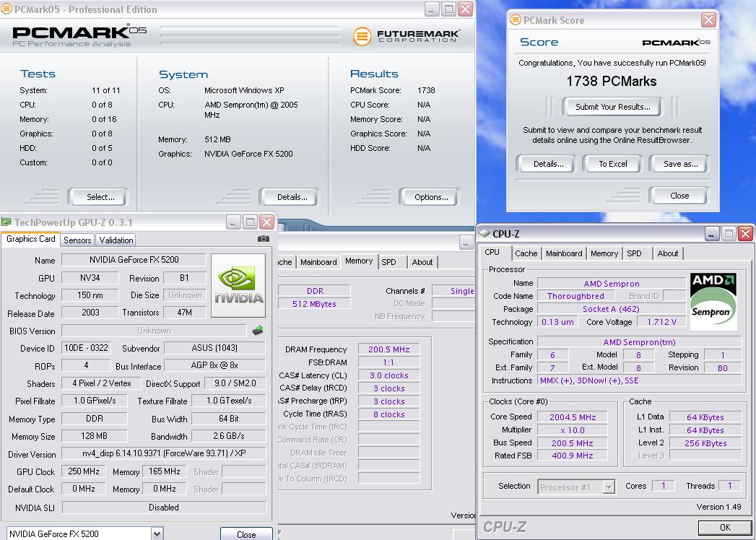This screenshot has height=540, width=756.
Task: Click the NVIDIA logo in GPU-Z
Action: 238,285
